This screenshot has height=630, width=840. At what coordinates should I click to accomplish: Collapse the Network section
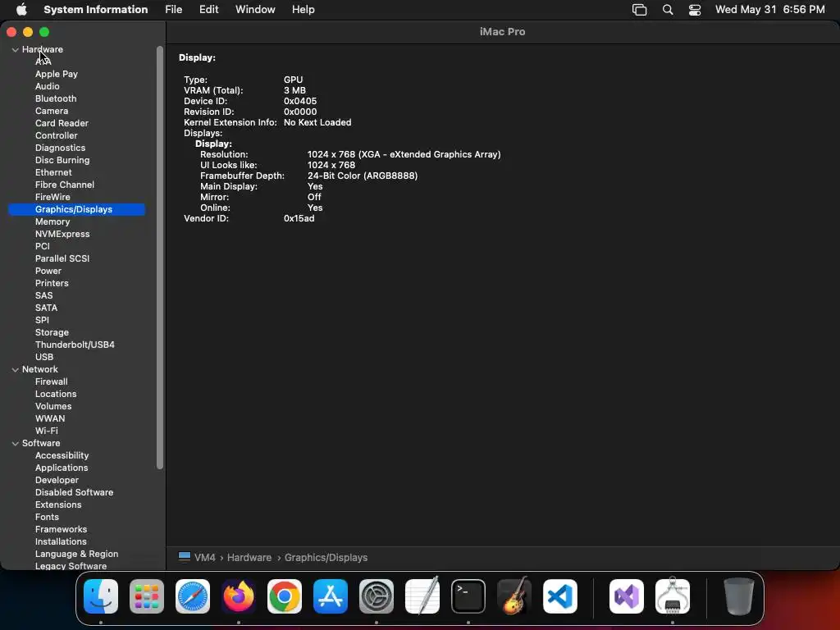[15, 370]
